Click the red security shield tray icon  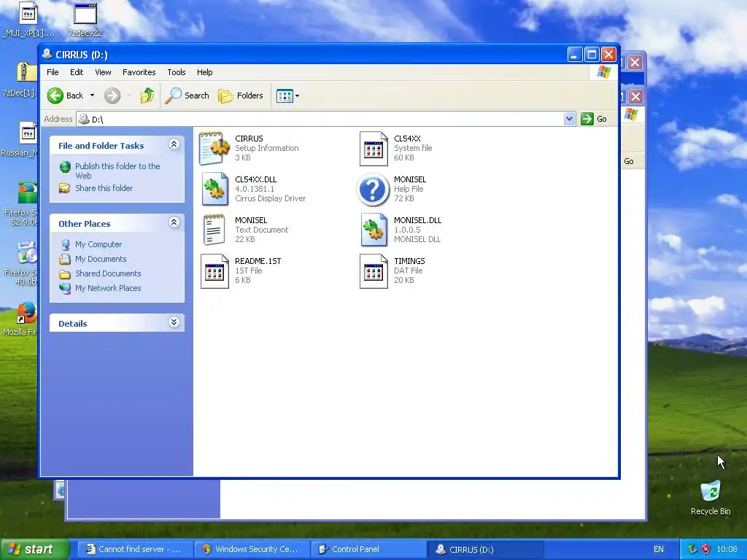point(705,549)
